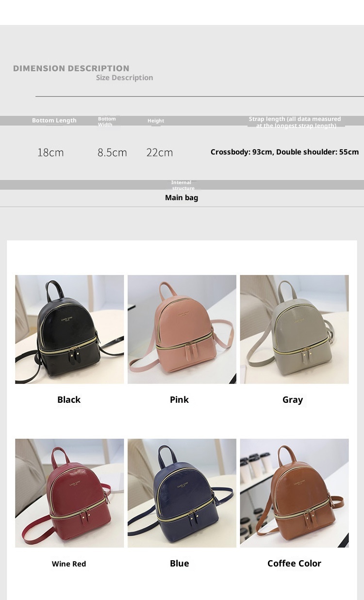Click the Main bag internal structure text
The width and height of the screenshot is (364, 600).
tap(182, 198)
